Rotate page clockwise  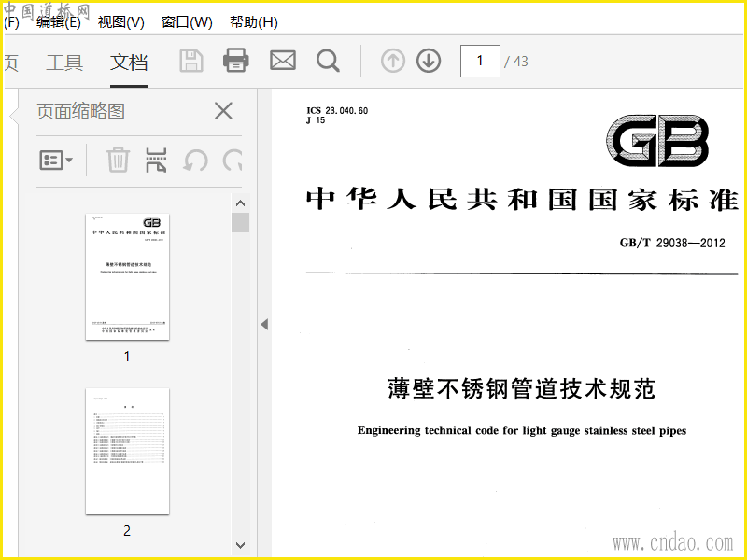click(x=233, y=160)
